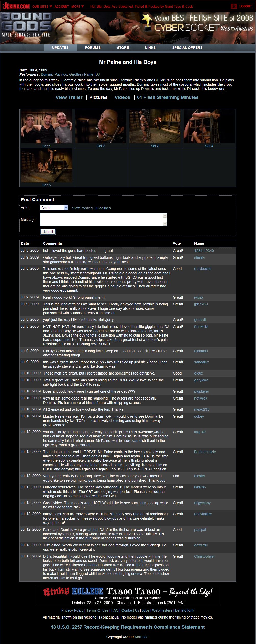Click the message box scroll-down arrow
Screen dimensions: 256x644
pos(165,224)
